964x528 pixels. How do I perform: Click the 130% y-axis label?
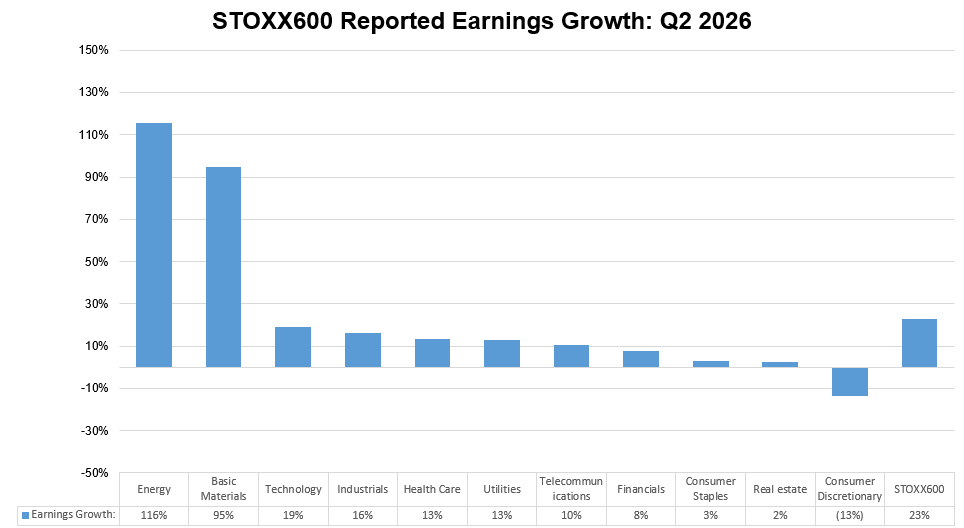click(x=93, y=92)
